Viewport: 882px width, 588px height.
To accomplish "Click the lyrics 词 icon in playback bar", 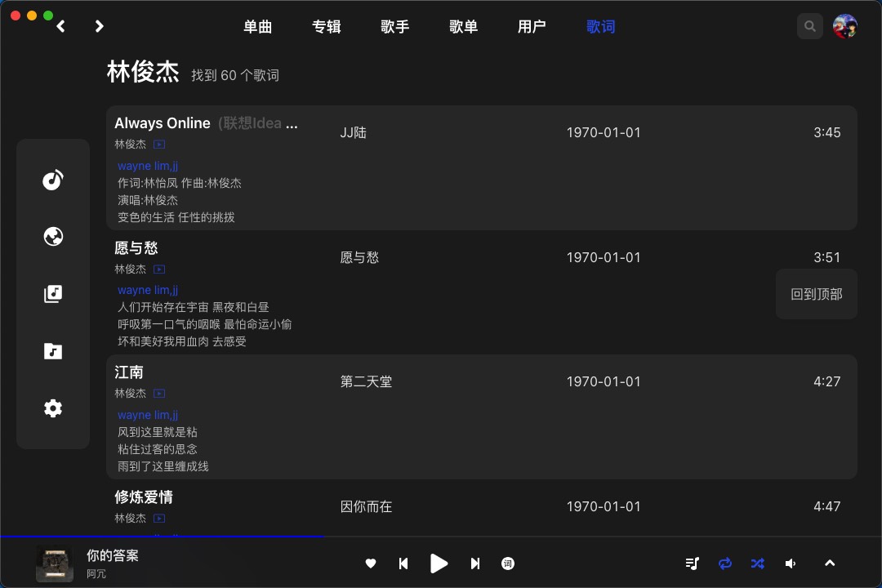I will 508,563.
